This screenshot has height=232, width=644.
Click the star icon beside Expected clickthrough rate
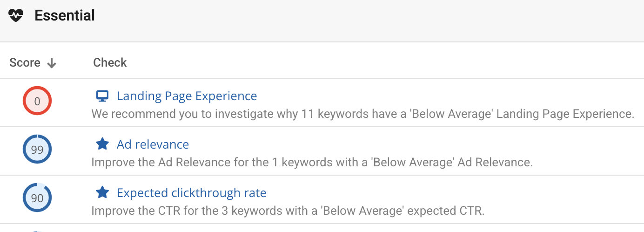click(x=102, y=193)
